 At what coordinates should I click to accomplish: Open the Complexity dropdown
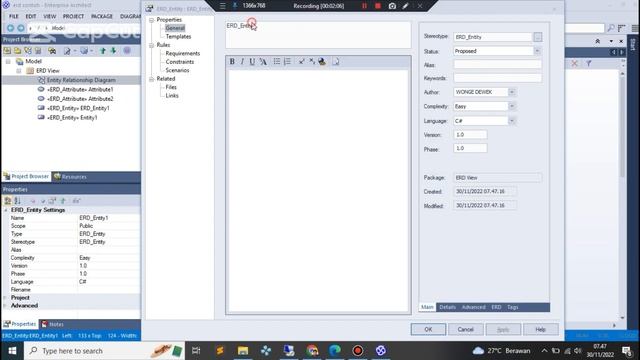coord(512,107)
